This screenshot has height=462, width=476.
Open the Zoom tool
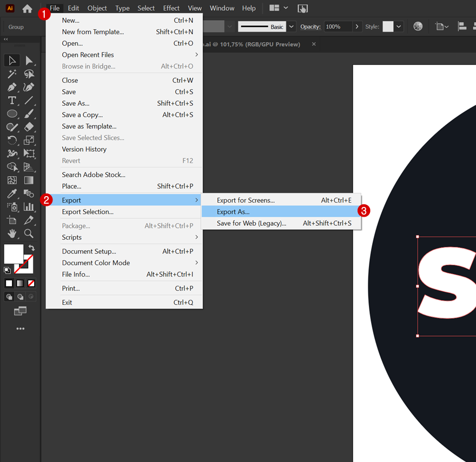(x=29, y=233)
